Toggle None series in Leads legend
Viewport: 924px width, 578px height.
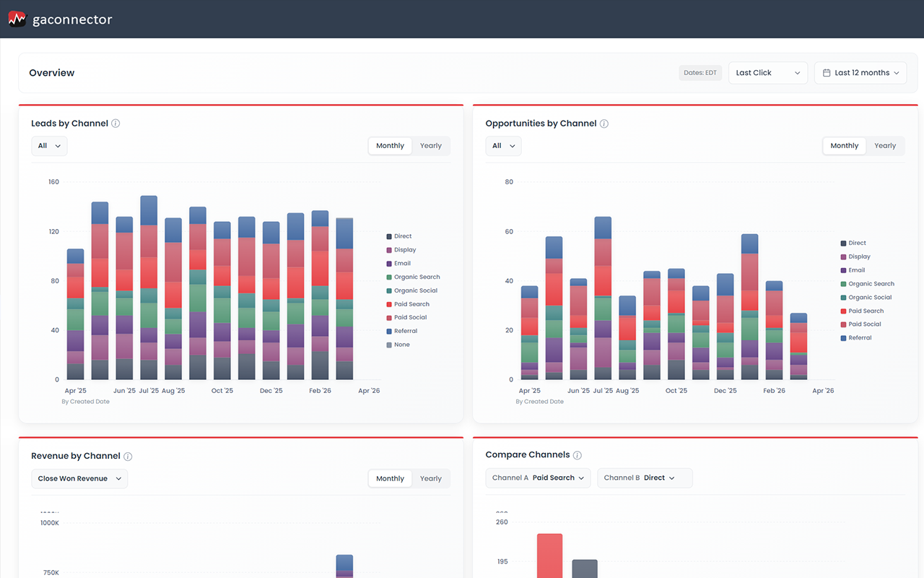(x=398, y=345)
